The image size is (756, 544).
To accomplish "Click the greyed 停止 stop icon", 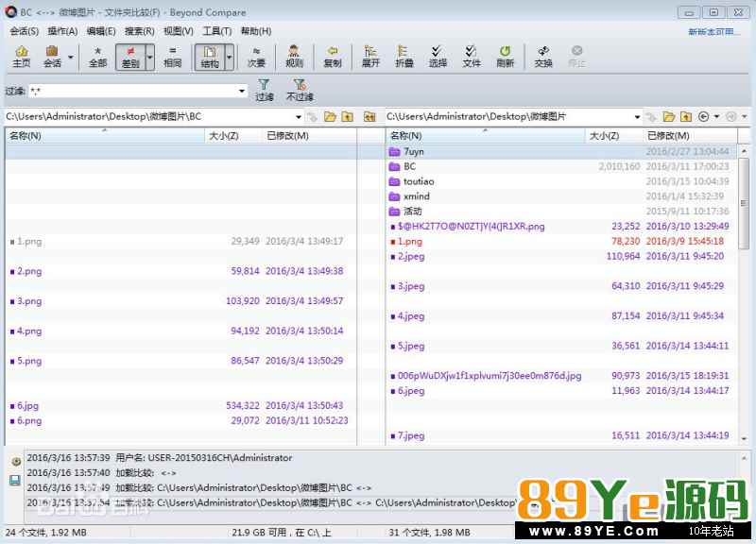I will pyautogui.click(x=576, y=57).
